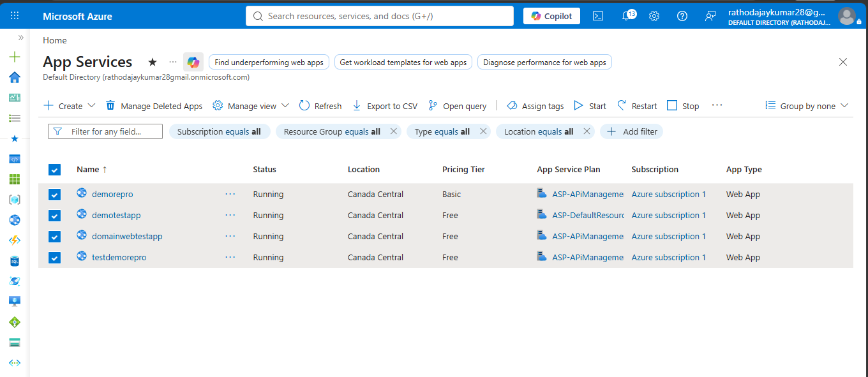Click Refresh in the toolbar

click(320, 106)
